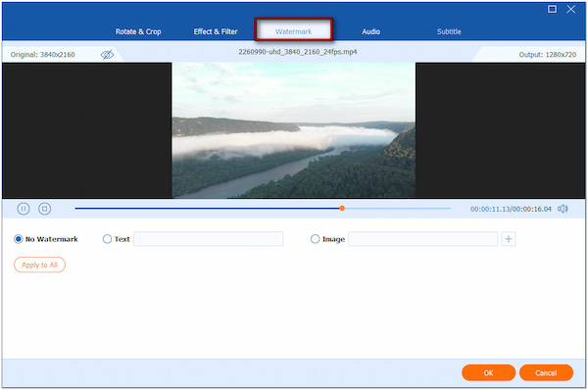Switch to the Rotate & Crop tab
This screenshot has width=588, height=390.
pyautogui.click(x=138, y=31)
